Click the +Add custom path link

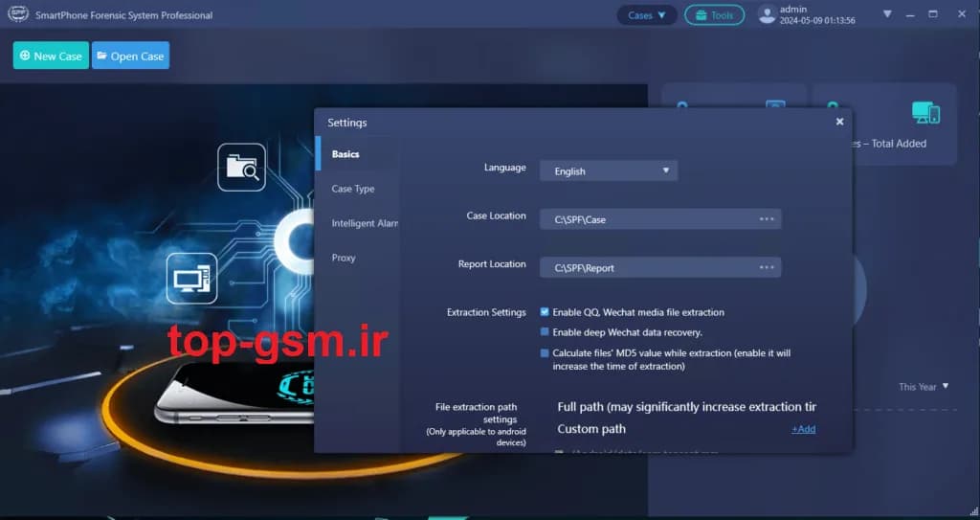(x=803, y=429)
